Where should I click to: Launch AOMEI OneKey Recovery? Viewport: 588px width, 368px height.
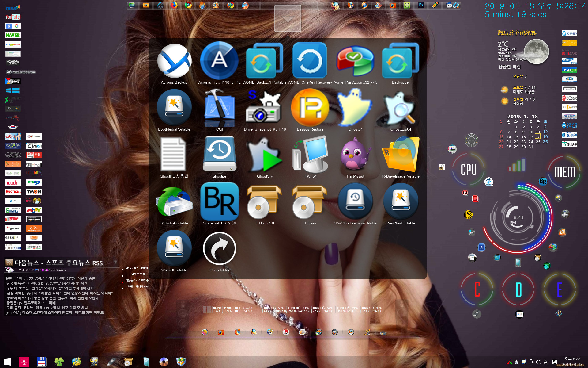pos(310,61)
